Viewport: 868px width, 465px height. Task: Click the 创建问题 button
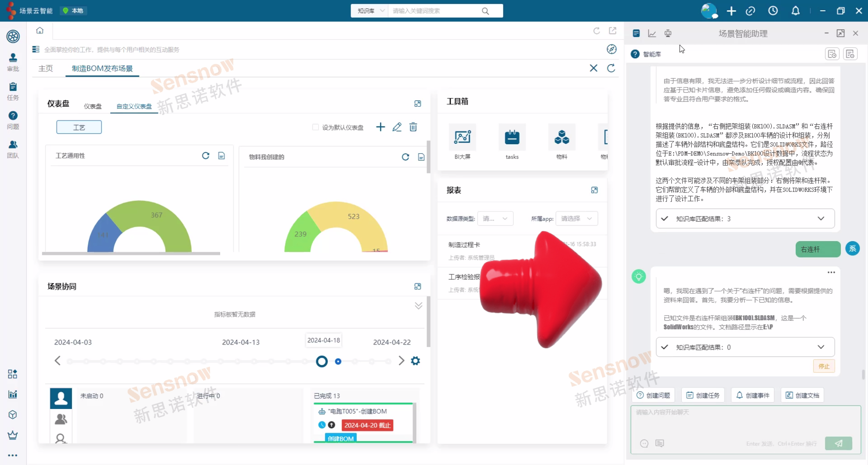(653, 395)
